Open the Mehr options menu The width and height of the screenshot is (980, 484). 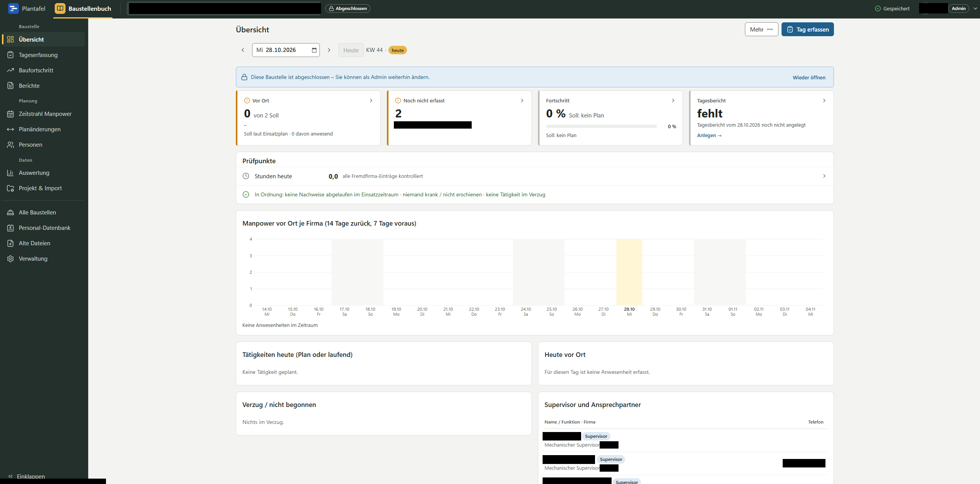coord(761,29)
